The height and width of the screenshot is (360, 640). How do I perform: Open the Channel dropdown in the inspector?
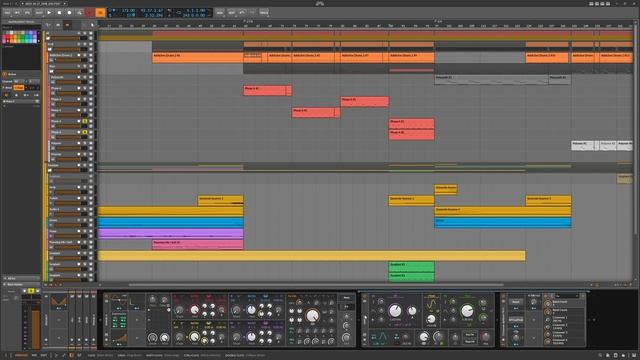[x=19, y=81]
